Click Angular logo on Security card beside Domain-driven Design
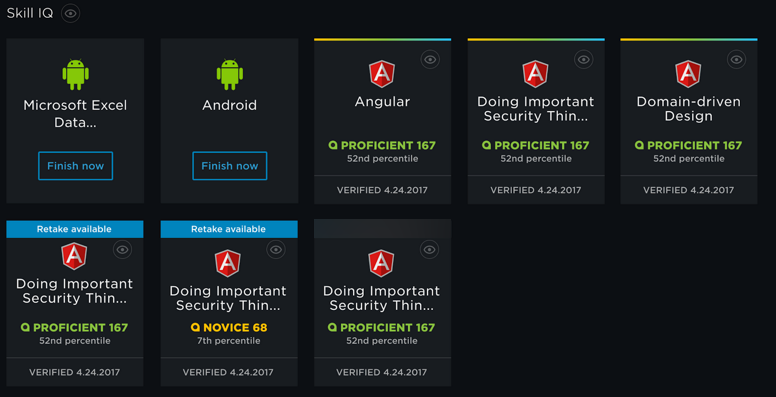 click(535, 74)
